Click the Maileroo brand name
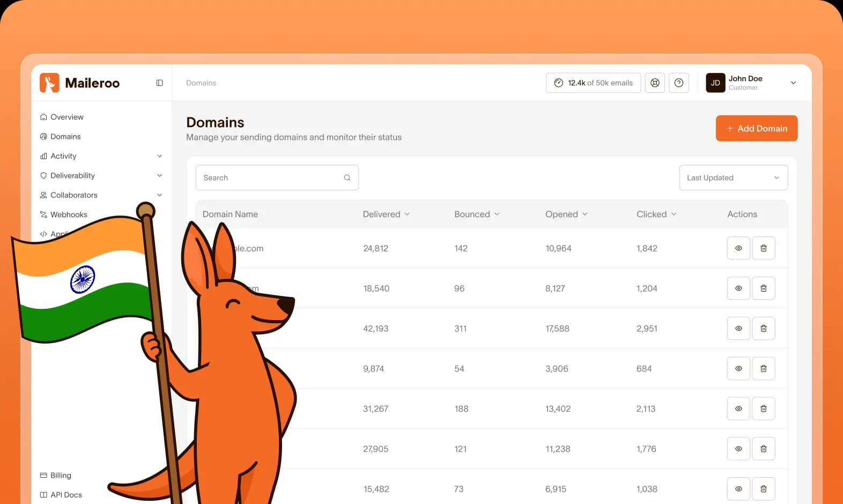Image resolution: width=843 pixels, height=504 pixels. coord(92,83)
